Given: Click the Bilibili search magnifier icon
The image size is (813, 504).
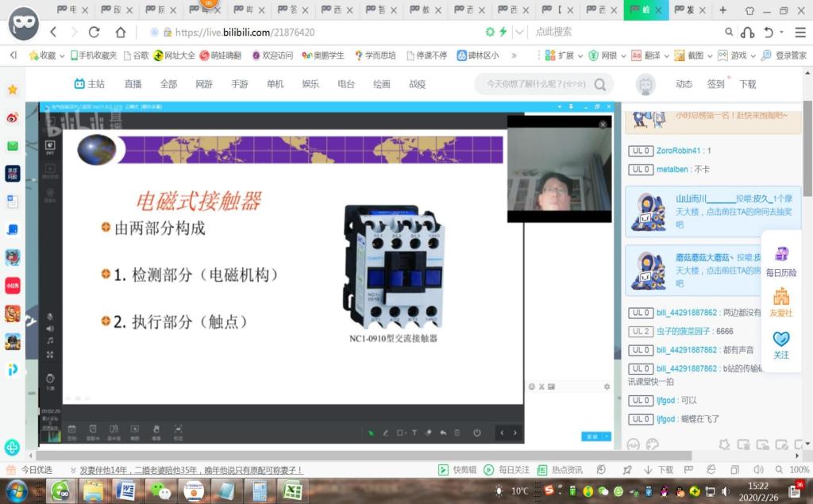Looking at the screenshot, I should 601,84.
